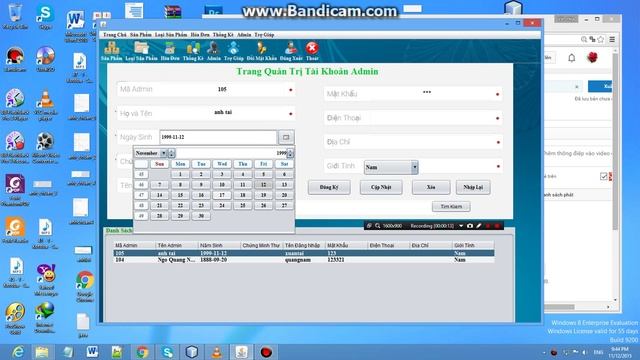
Task: Click the Đăng Xuất toolbar icon
Action: coord(291,51)
